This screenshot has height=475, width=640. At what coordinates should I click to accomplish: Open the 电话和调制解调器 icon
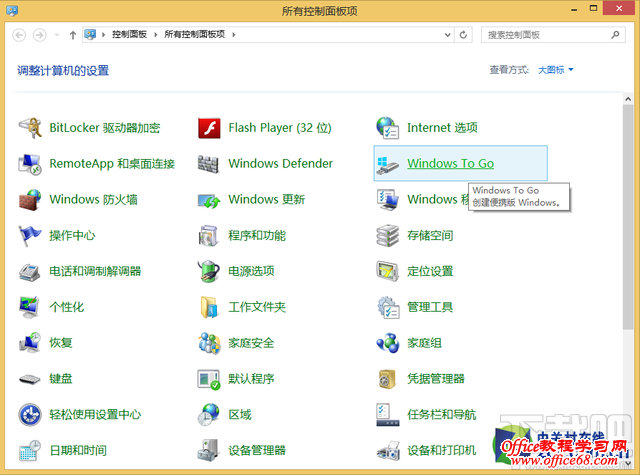pos(29,272)
